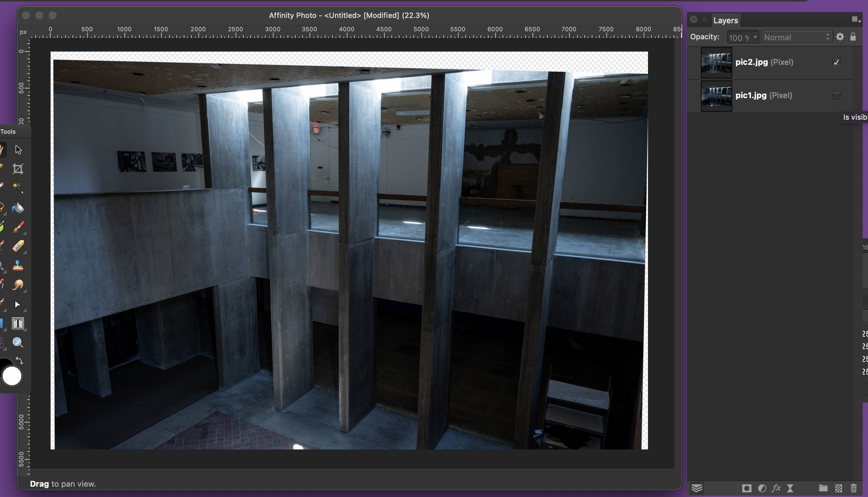Delete layer with the trash icon

(854, 488)
